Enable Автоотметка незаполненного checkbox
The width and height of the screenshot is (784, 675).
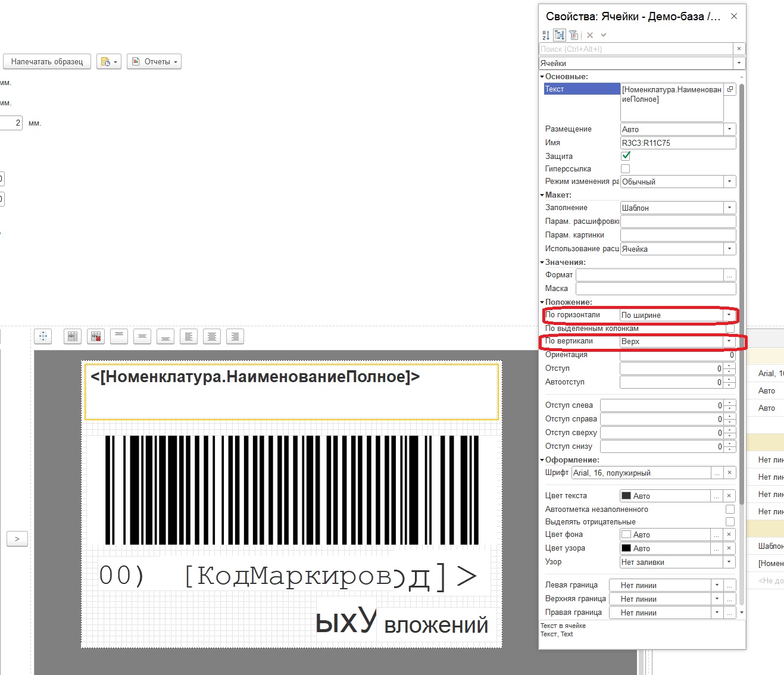point(730,510)
